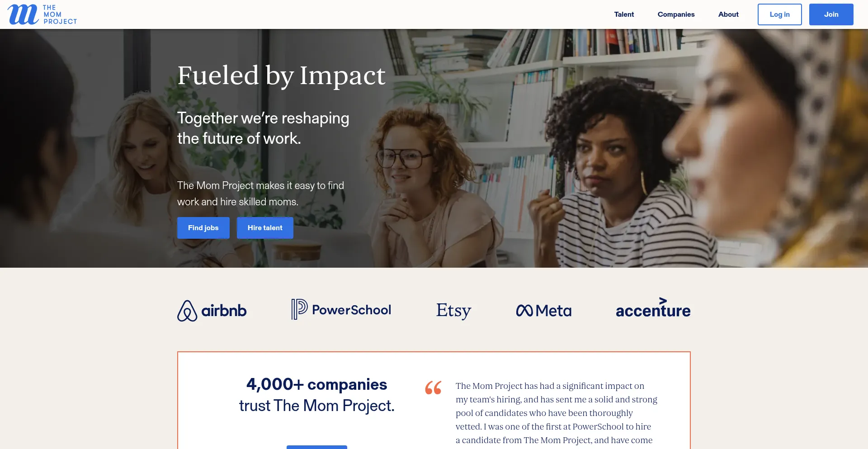The width and height of the screenshot is (868, 449).
Task: Open the About menu
Action: [x=728, y=14]
